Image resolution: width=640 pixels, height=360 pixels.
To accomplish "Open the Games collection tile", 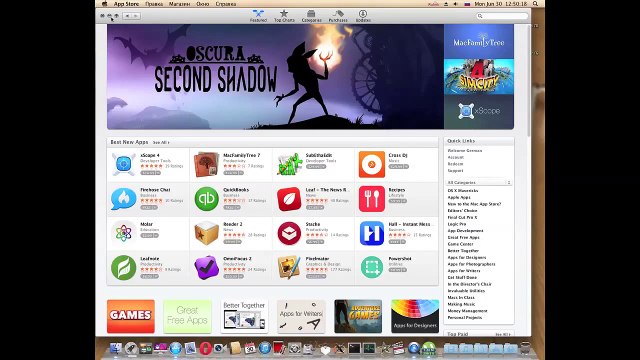I will click(131, 316).
